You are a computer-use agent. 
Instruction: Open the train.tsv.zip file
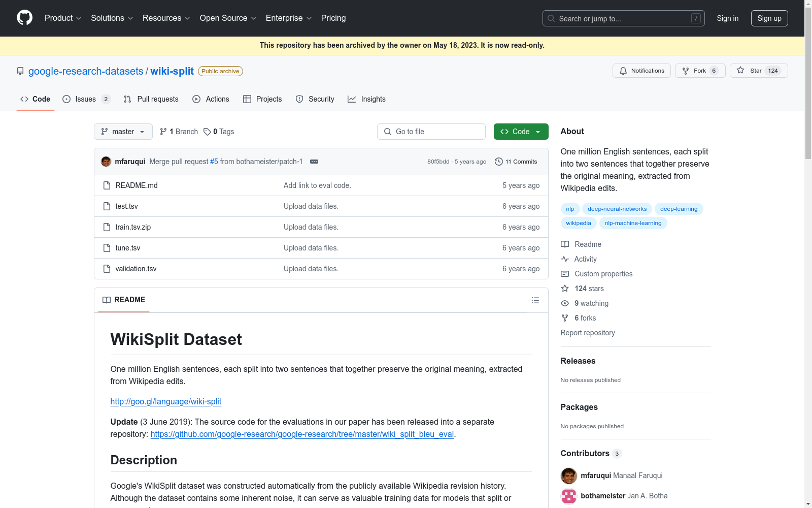pos(133,227)
